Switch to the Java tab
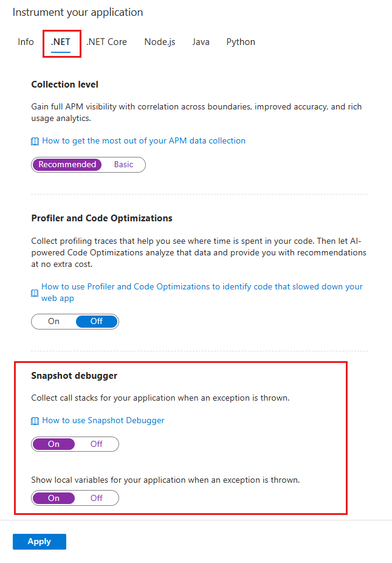The image size is (392, 563). pos(201,42)
